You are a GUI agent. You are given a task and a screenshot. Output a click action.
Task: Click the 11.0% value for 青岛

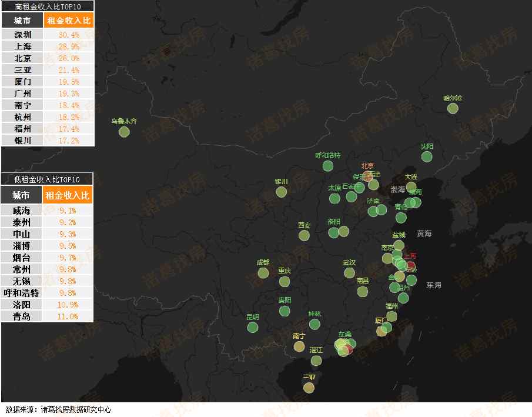pos(68,316)
